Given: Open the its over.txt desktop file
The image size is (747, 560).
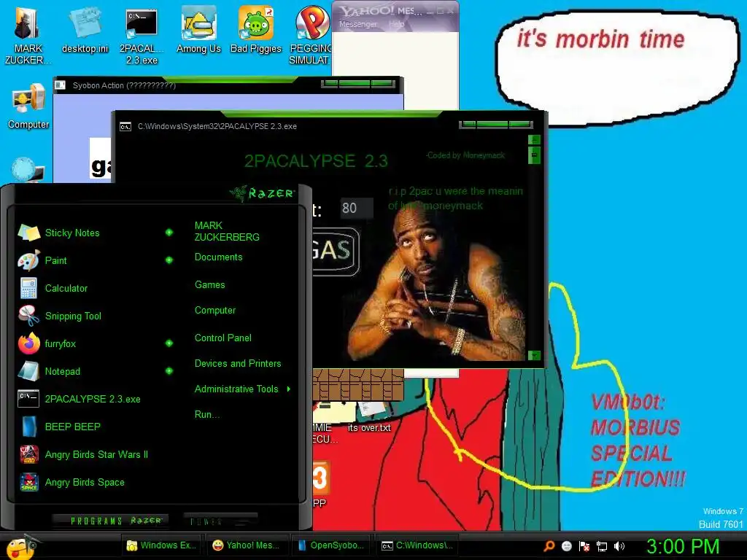Looking at the screenshot, I should [x=368, y=418].
